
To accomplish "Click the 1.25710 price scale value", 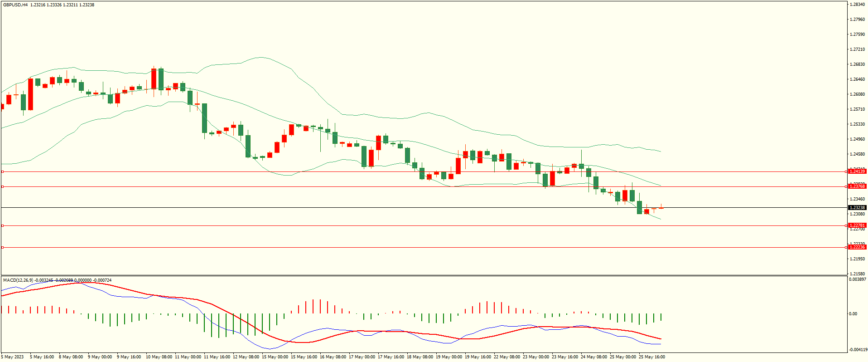I will pyautogui.click(x=858, y=109).
